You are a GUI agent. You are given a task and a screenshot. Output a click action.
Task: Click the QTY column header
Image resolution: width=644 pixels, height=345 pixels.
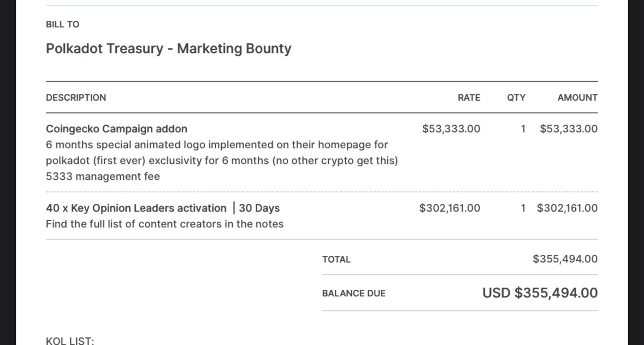pos(516,98)
